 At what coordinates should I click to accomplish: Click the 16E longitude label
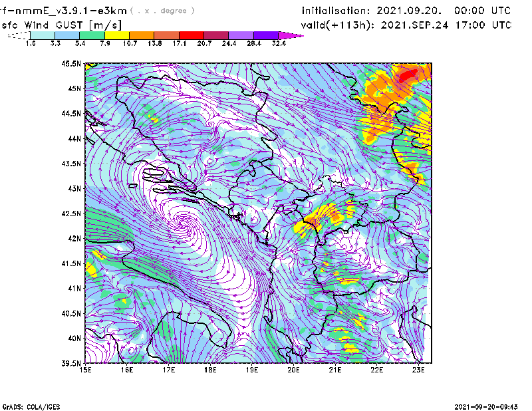[x=127, y=370]
